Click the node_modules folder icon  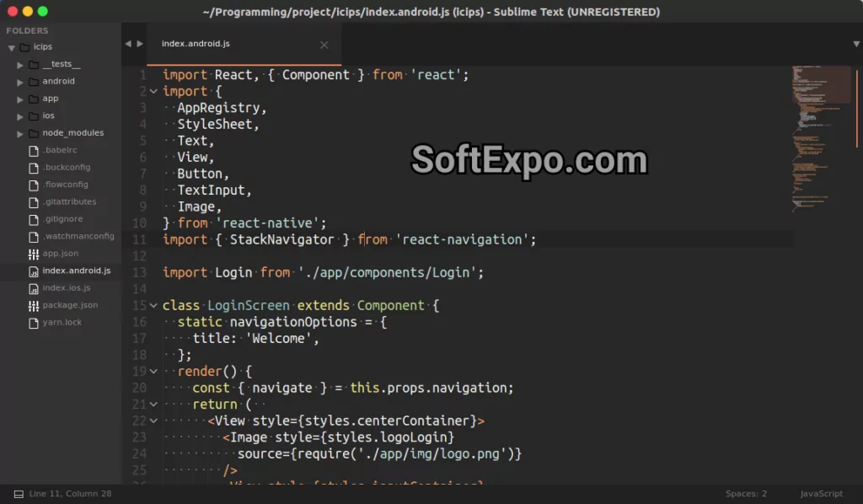click(34, 132)
